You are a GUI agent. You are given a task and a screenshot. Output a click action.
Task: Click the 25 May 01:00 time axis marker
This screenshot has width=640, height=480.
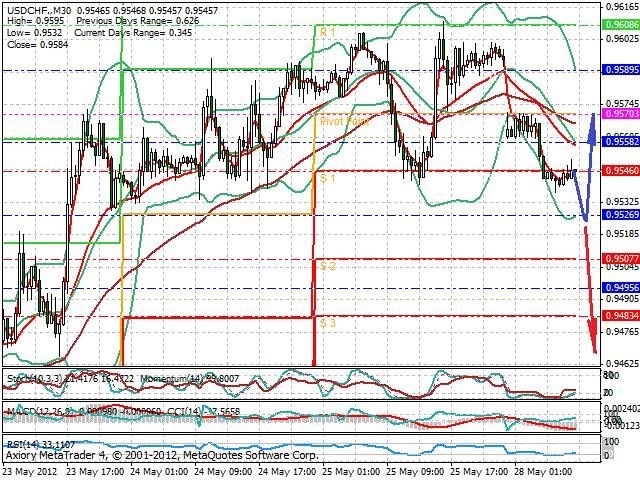tap(350, 471)
